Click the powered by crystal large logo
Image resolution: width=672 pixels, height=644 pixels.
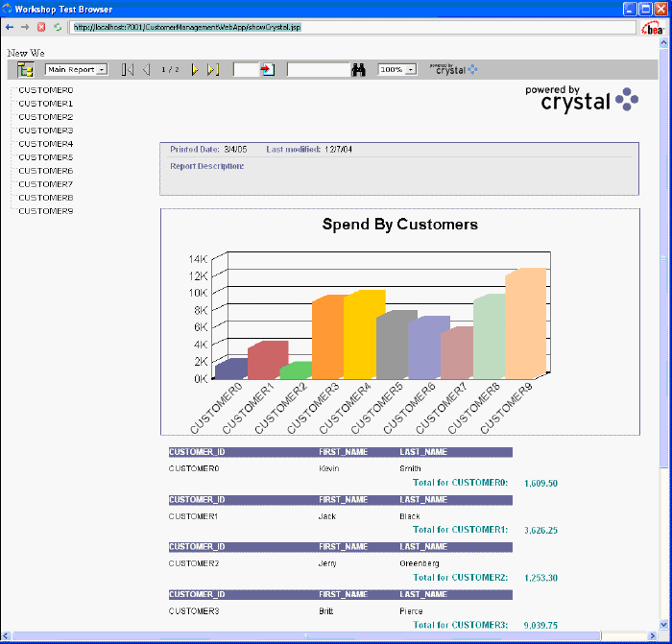click(582, 99)
